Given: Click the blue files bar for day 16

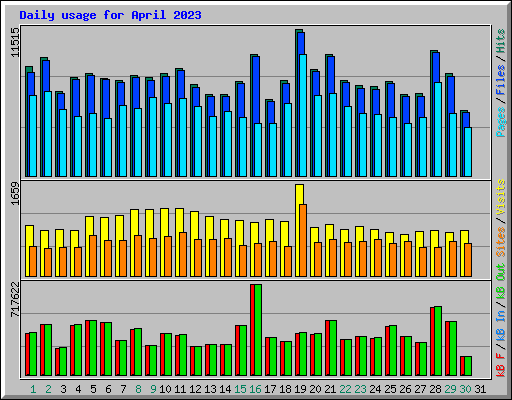Looking at the screenshot, I should point(256,89).
